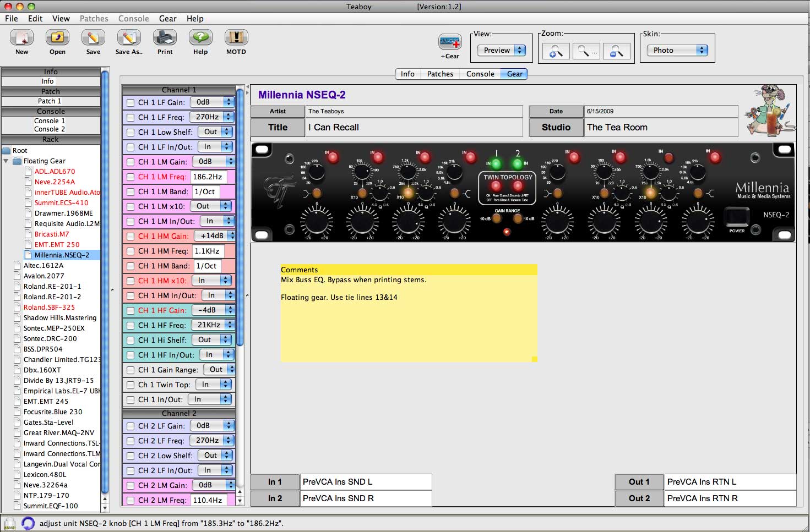Click the Print toolbar icon
Image resolution: width=810 pixels, height=532 pixels.
coord(165,38)
